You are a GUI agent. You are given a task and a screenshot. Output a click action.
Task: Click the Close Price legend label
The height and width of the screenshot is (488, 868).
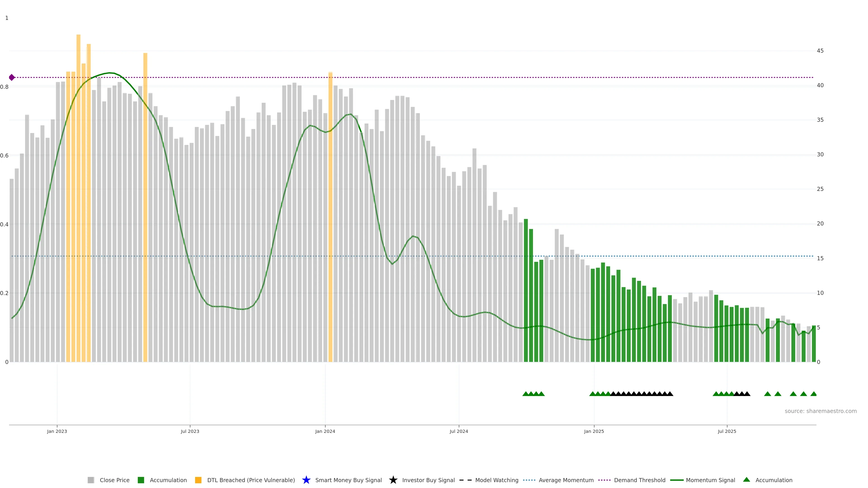115,480
